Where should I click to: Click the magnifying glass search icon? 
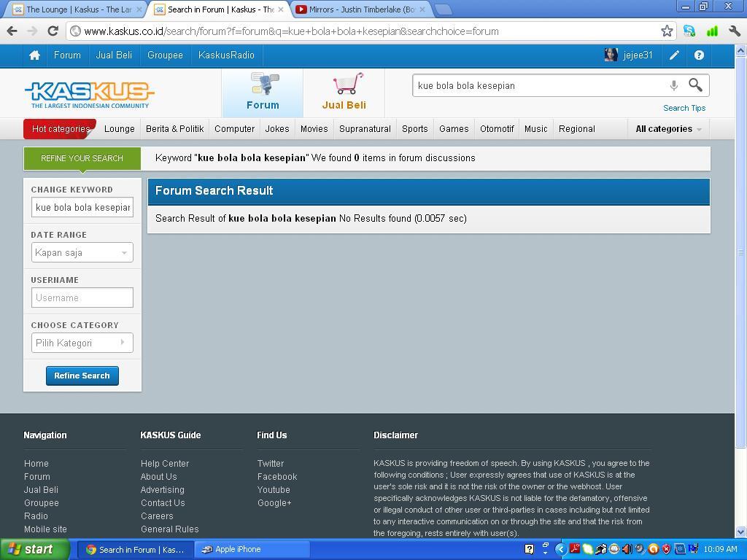pyautogui.click(x=695, y=85)
